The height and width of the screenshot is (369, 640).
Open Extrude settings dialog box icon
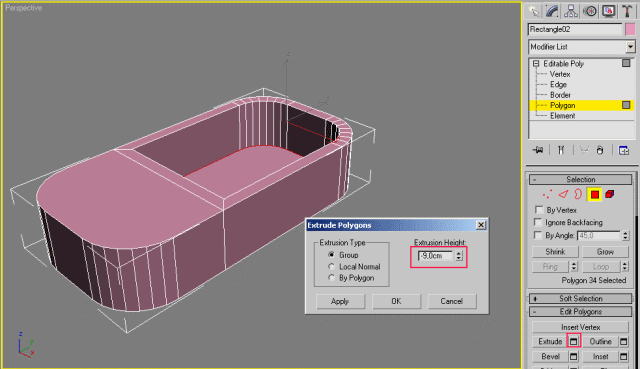(x=573, y=341)
